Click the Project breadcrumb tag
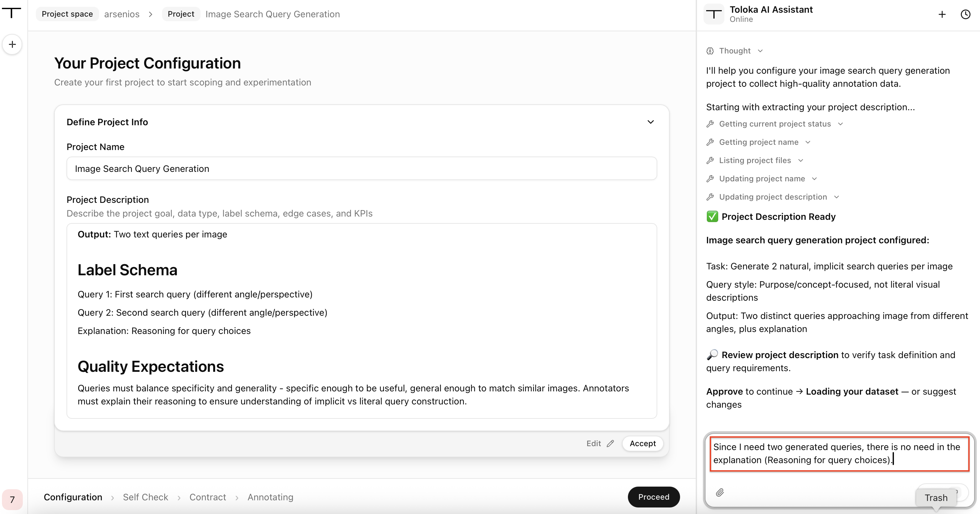The height and width of the screenshot is (514, 980). [x=181, y=14]
